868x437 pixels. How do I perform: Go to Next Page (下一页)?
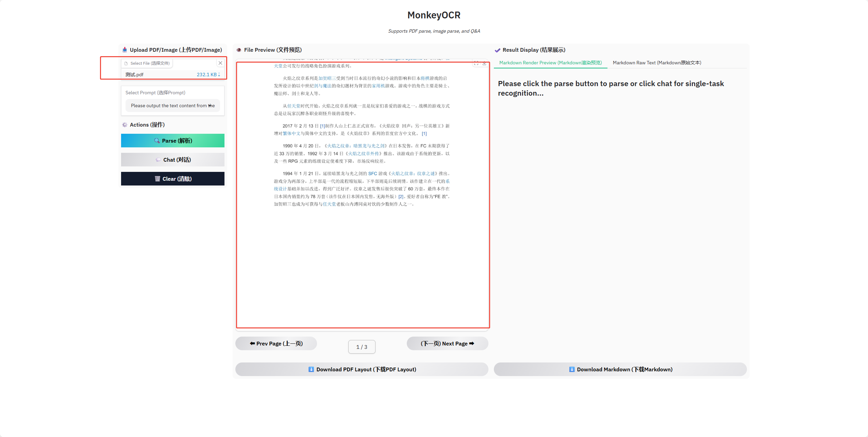coord(448,343)
